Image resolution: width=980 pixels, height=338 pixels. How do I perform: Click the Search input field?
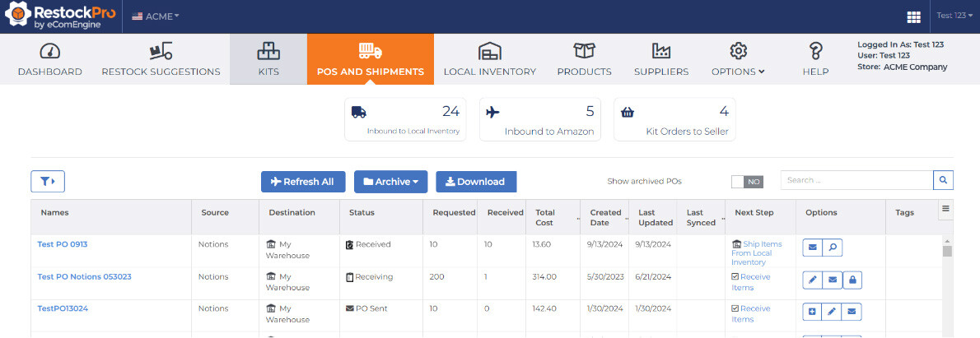point(856,180)
